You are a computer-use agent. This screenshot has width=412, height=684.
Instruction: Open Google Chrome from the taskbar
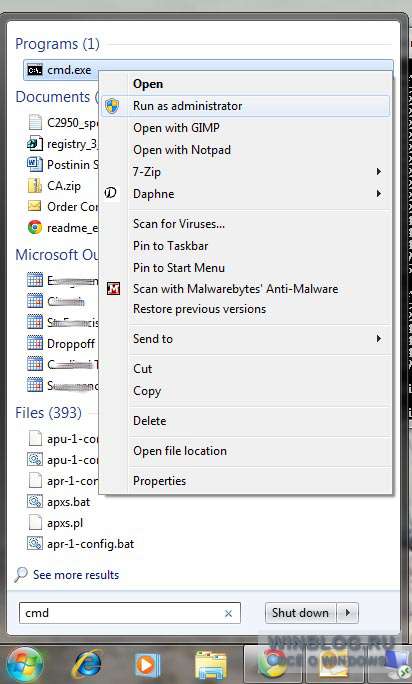point(273,663)
